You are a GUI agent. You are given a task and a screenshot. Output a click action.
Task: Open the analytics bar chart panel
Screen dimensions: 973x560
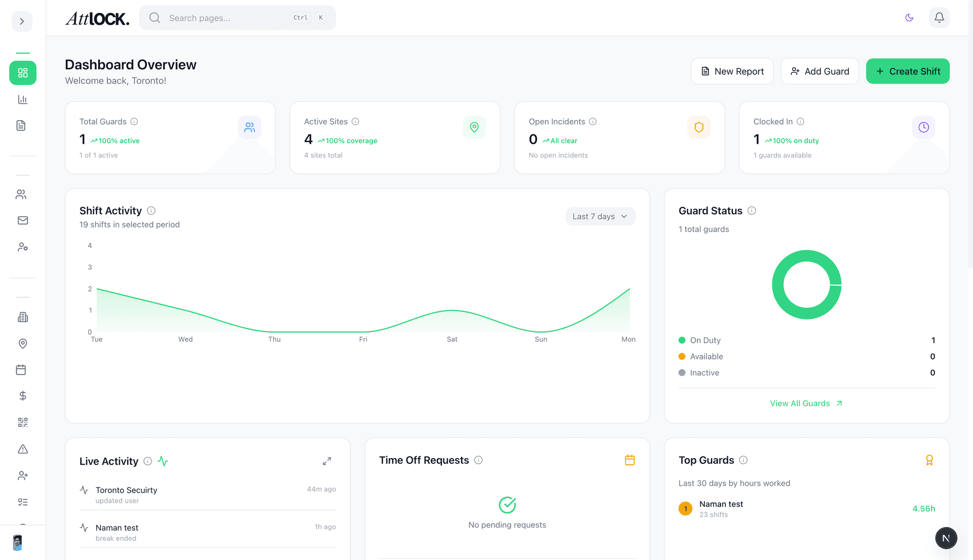tap(22, 99)
